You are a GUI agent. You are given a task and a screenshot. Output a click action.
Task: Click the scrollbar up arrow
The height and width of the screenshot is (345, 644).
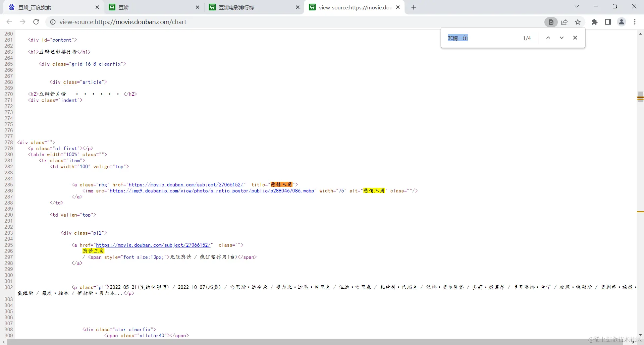(640, 34)
